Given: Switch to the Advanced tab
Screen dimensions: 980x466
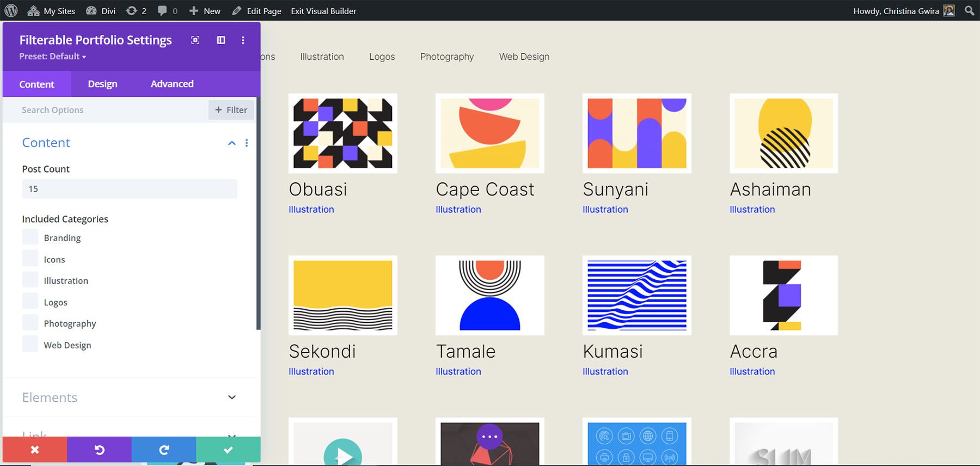Looking at the screenshot, I should [x=172, y=84].
